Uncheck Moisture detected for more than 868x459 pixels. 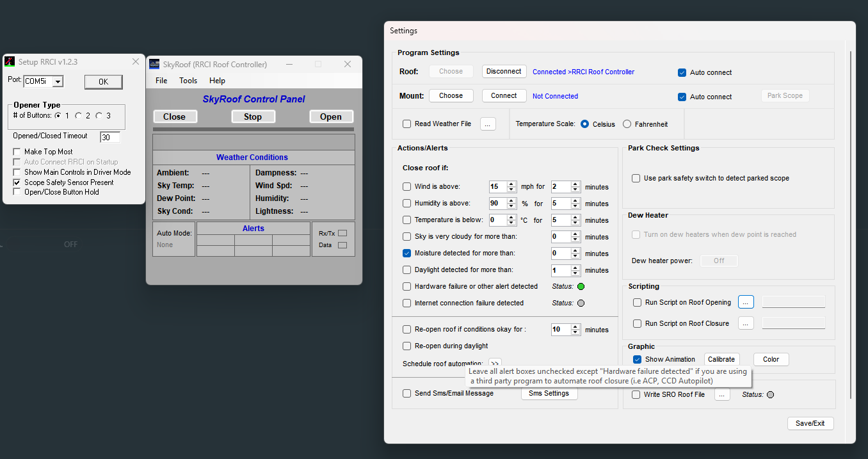(x=407, y=254)
